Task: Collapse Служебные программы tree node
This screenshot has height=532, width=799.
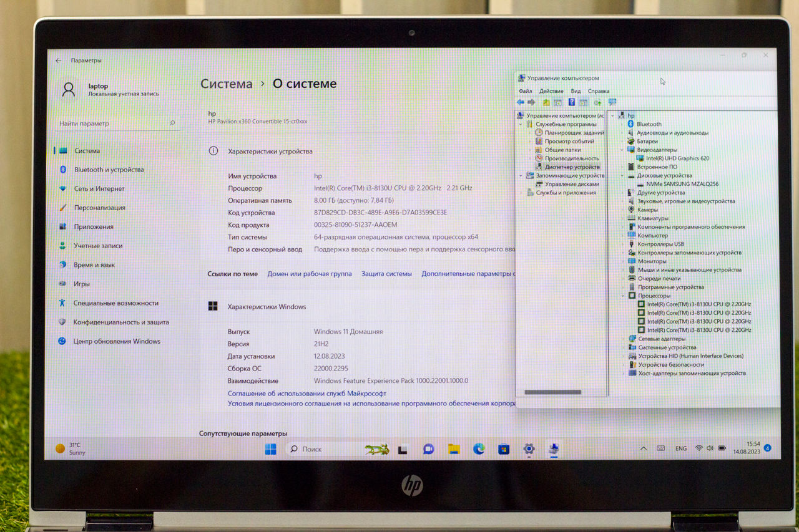Action: [x=521, y=124]
